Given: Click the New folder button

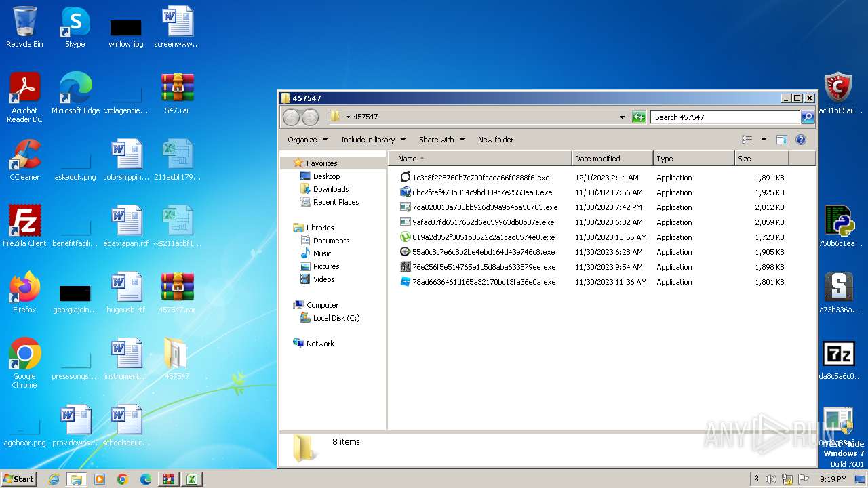Looking at the screenshot, I should pyautogui.click(x=496, y=140).
